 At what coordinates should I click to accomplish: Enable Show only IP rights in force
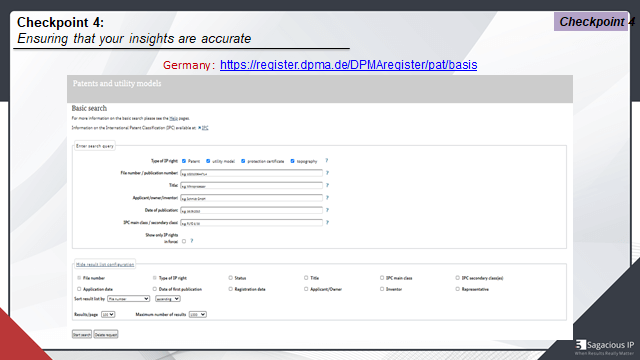[184, 241]
